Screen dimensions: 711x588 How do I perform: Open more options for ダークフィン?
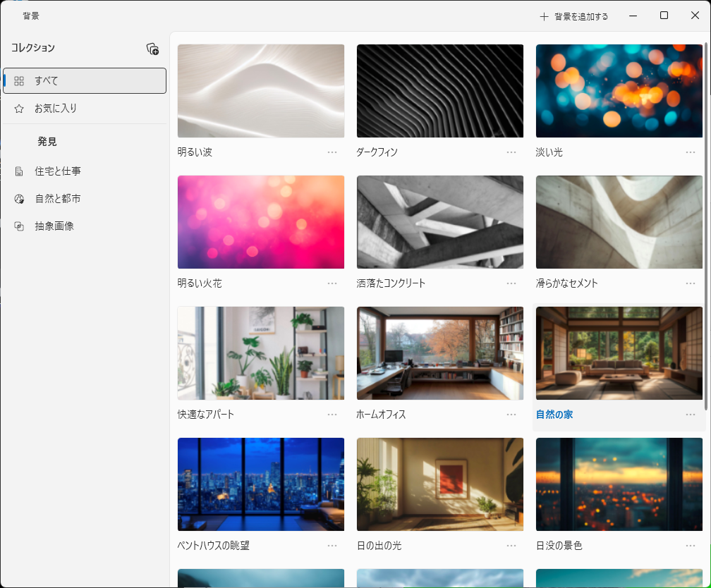coord(511,152)
